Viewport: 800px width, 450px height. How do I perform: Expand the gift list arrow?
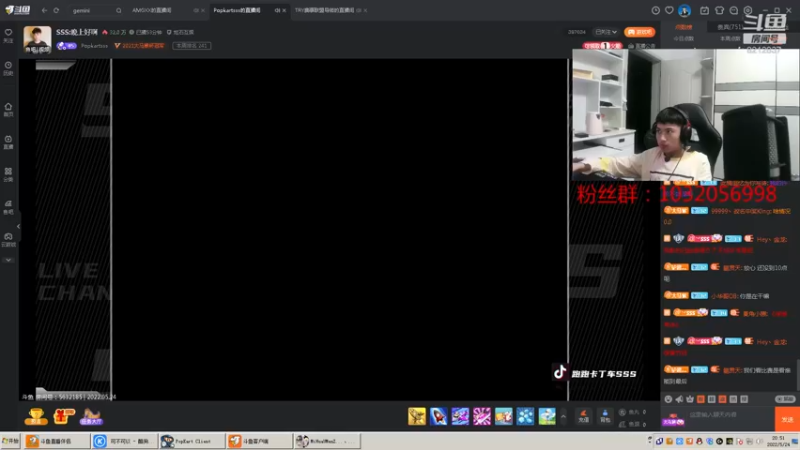563,416
